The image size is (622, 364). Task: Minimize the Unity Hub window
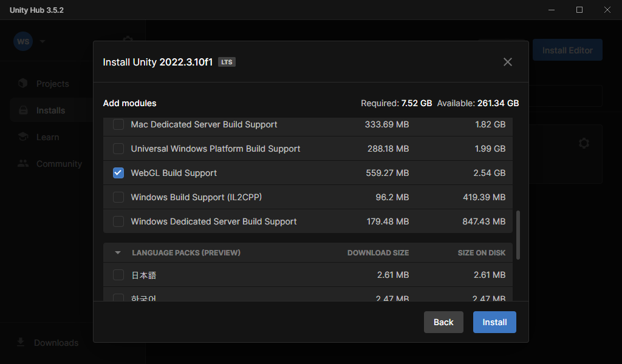(x=552, y=10)
